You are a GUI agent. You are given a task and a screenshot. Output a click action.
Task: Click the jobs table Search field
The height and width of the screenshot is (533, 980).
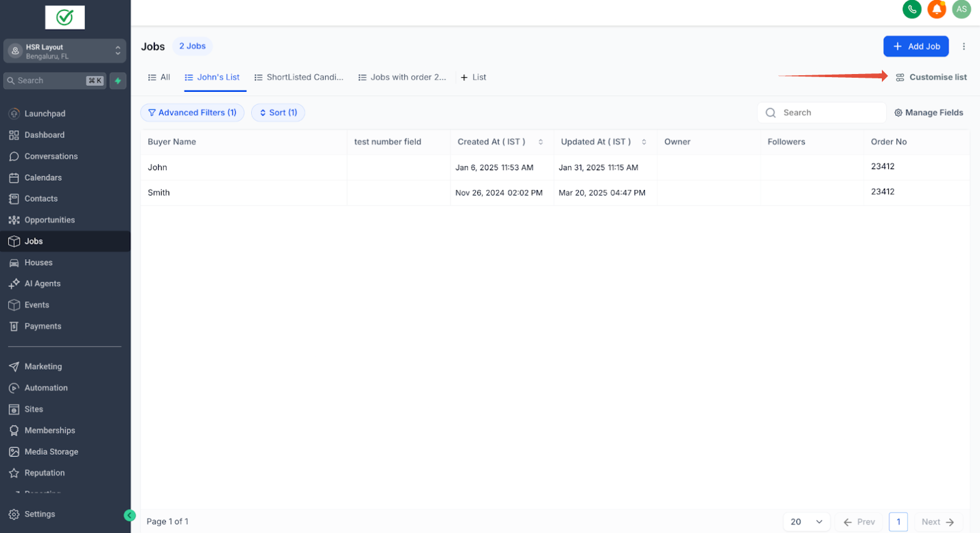click(x=821, y=113)
